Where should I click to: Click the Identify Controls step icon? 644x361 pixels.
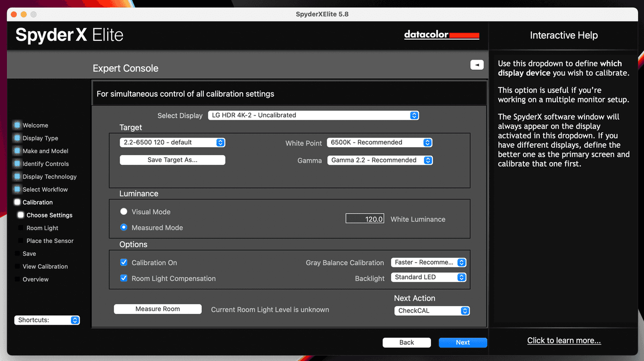point(17,164)
